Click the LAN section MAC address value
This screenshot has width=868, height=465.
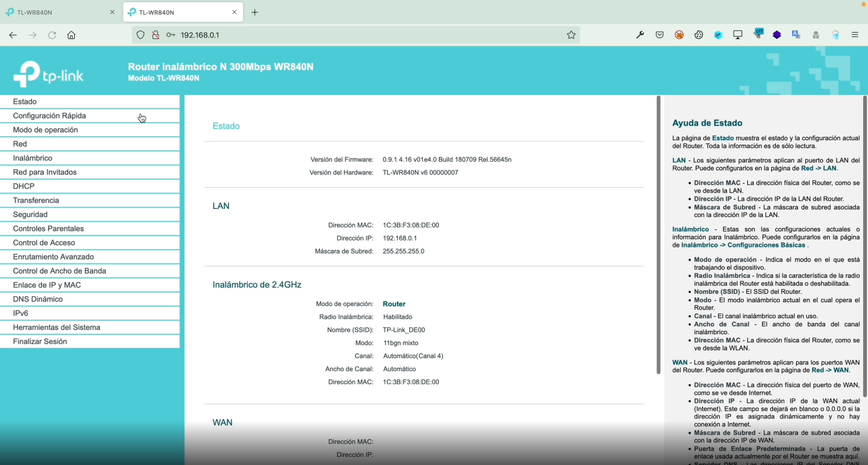411,225
